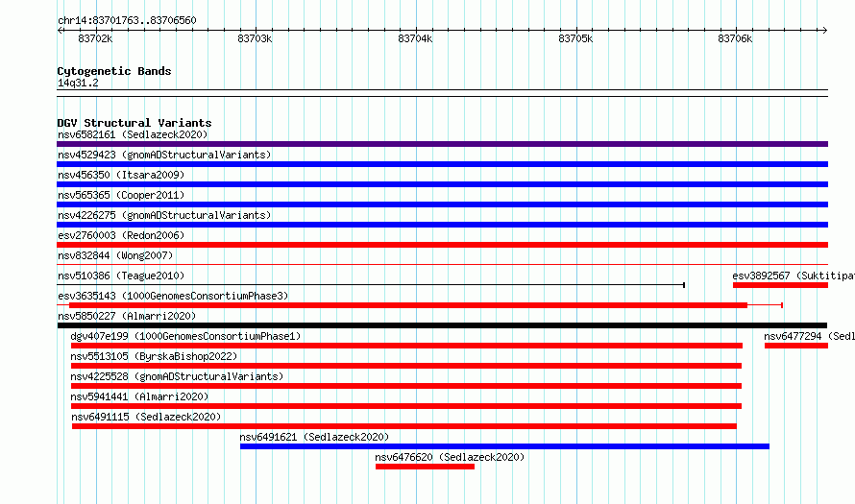Click the red bar under dgv407e199

click(x=406, y=346)
